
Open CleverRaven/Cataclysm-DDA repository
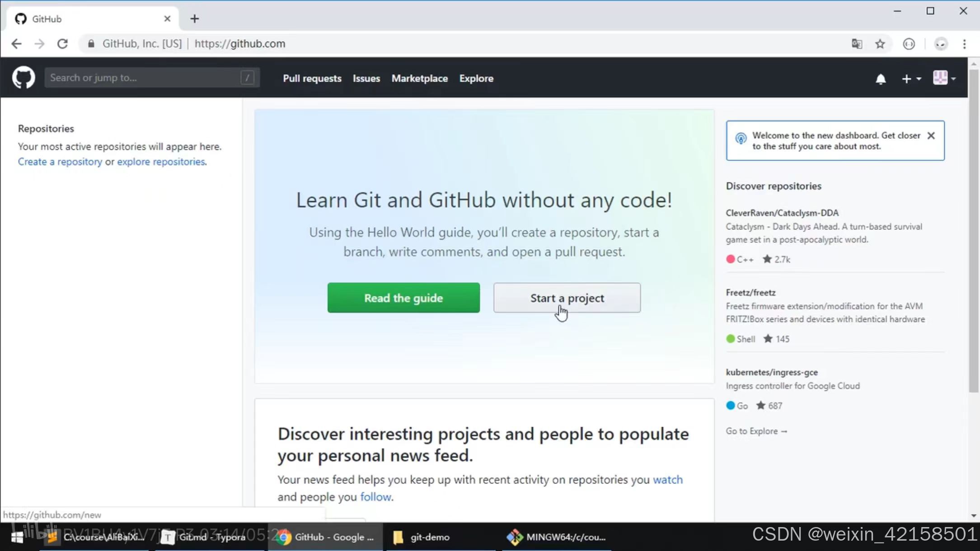click(782, 213)
